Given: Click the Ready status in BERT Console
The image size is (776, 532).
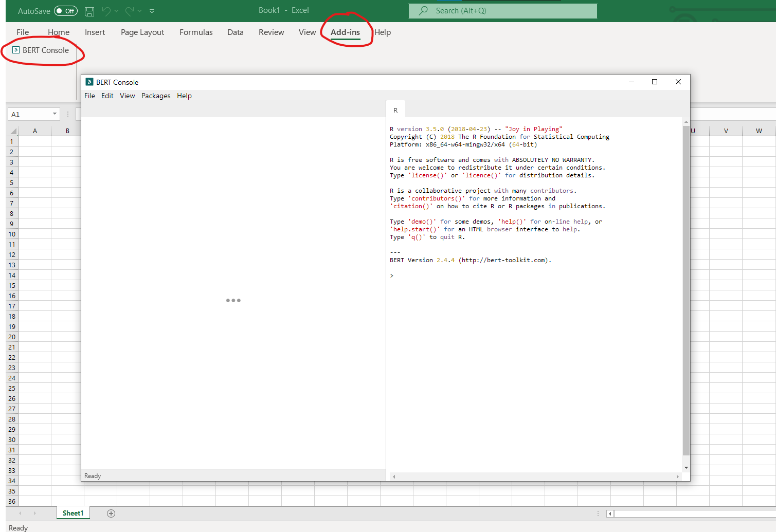Looking at the screenshot, I should (x=93, y=476).
